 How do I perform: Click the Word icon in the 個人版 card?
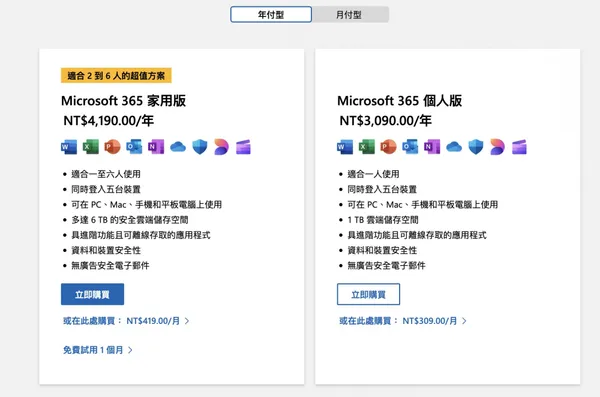point(345,147)
